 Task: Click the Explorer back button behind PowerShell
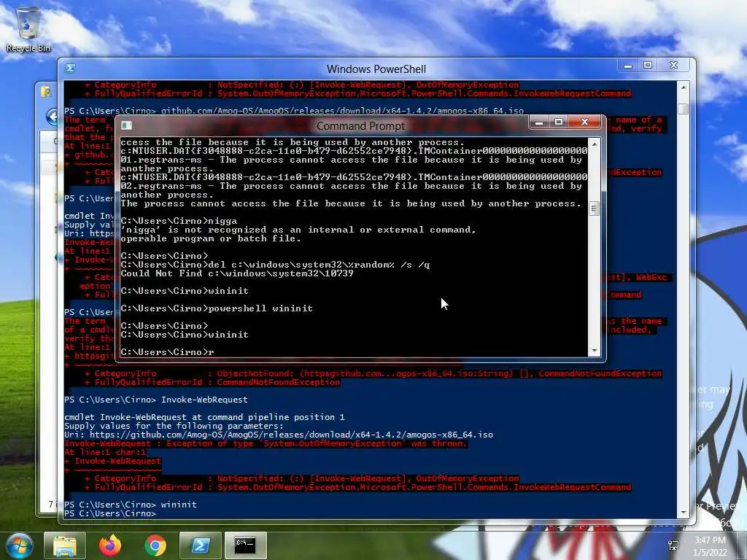tap(52, 116)
